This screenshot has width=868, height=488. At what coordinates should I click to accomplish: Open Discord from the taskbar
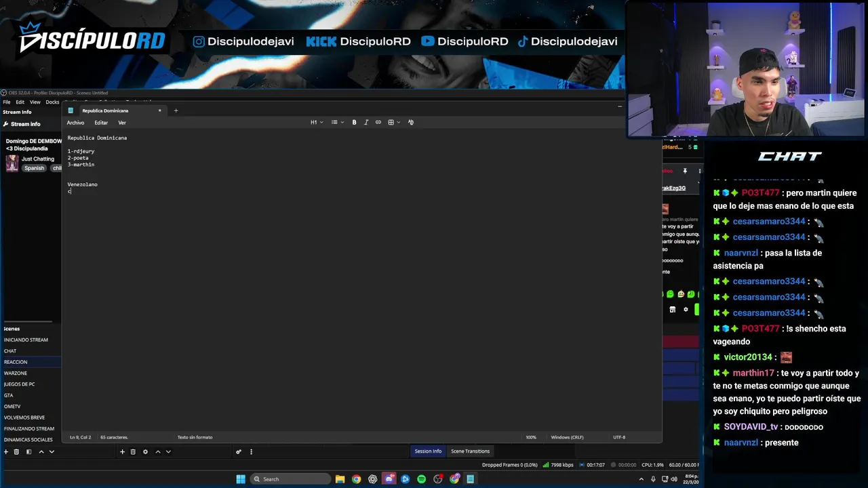[x=389, y=479]
